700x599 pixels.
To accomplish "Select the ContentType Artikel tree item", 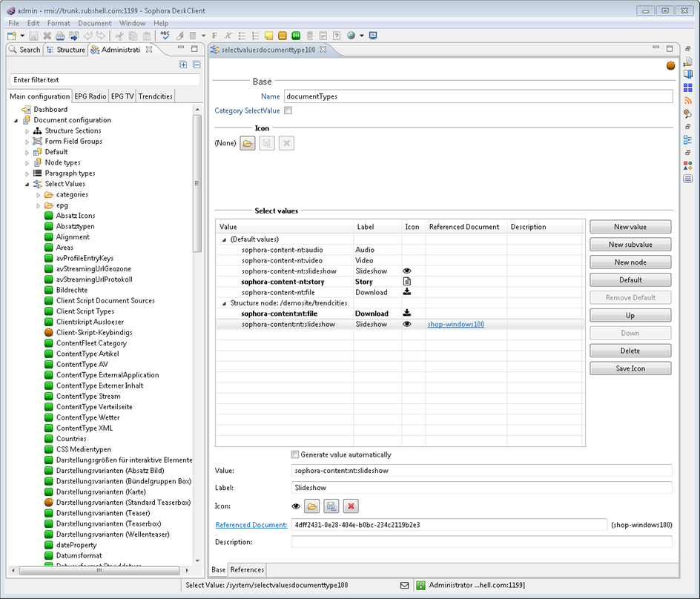I will click(87, 354).
